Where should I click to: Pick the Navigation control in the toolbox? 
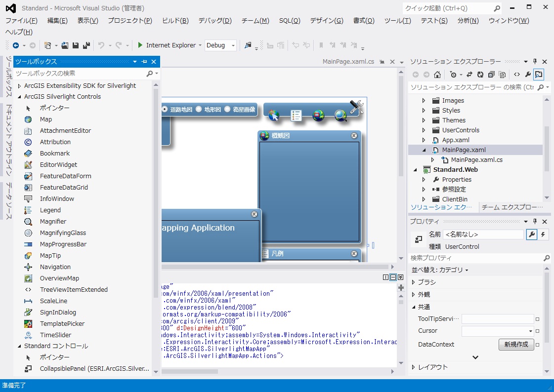tap(55, 267)
